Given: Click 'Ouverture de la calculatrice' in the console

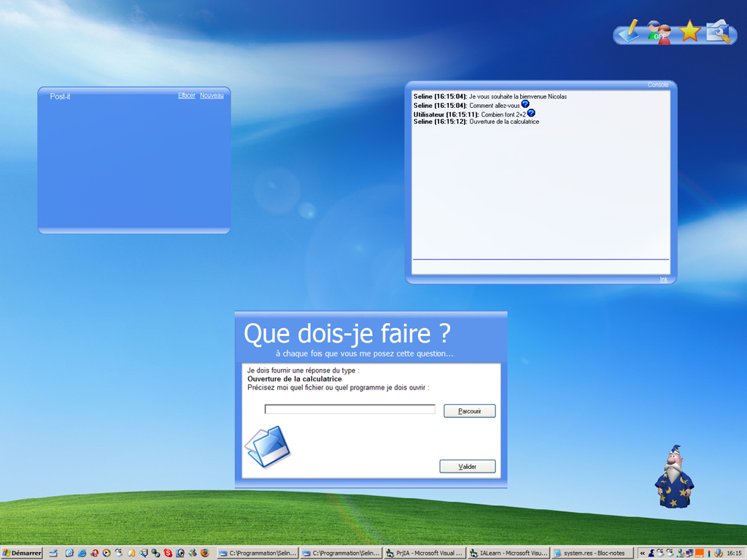Looking at the screenshot, I should (504, 122).
